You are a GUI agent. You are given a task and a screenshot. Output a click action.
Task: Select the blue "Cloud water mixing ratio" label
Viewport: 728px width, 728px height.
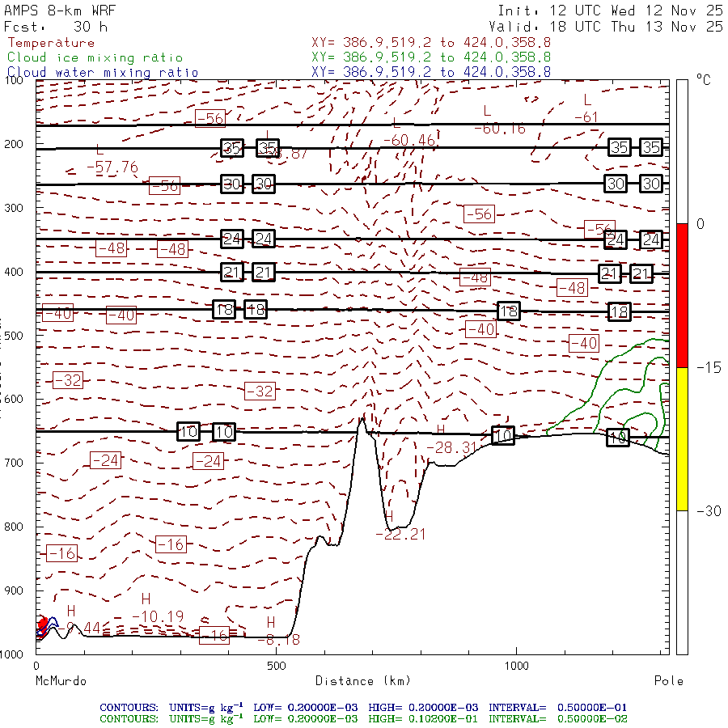[103, 73]
